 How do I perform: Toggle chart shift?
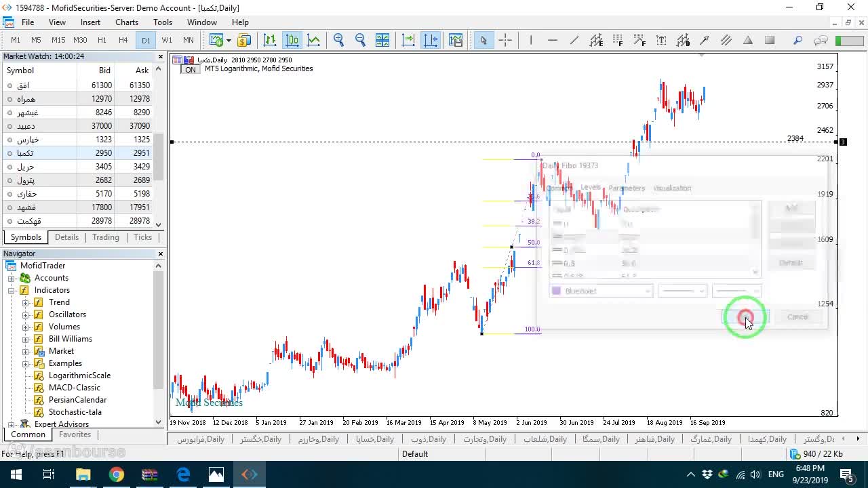pos(431,40)
